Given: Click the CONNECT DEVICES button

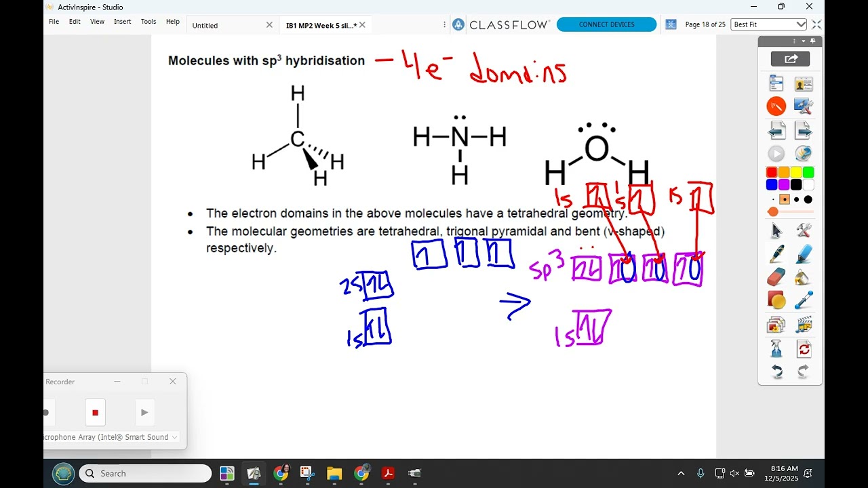Looking at the screenshot, I should click(x=607, y=24).
